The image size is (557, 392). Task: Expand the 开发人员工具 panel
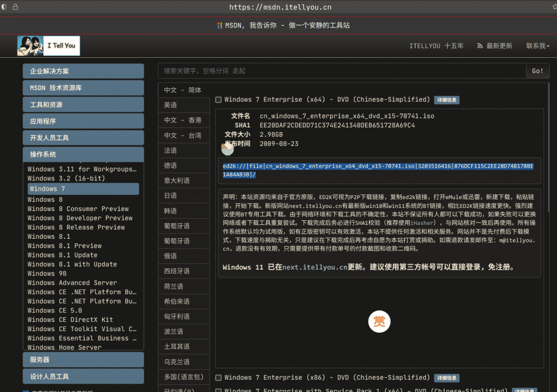(x=83, y=138)
